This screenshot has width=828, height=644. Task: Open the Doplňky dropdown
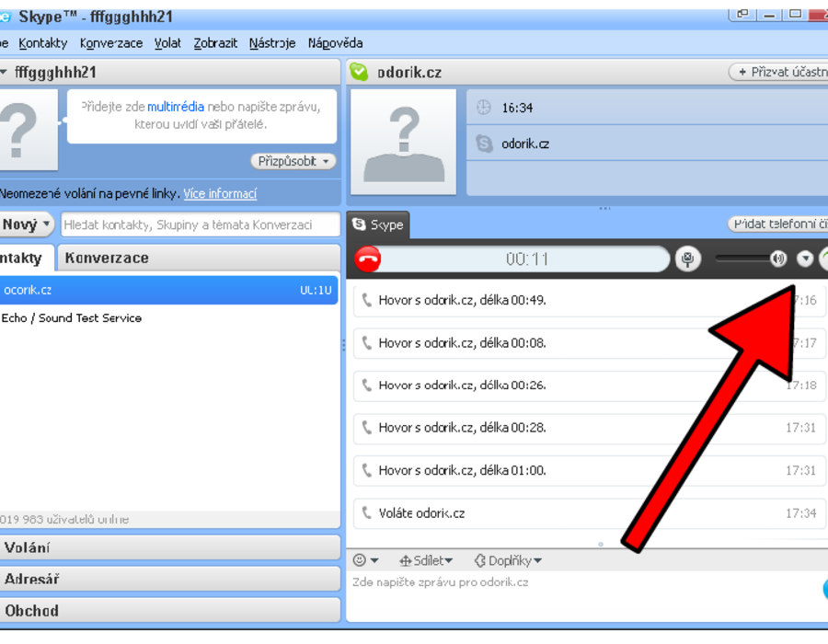tap(508, 560)
